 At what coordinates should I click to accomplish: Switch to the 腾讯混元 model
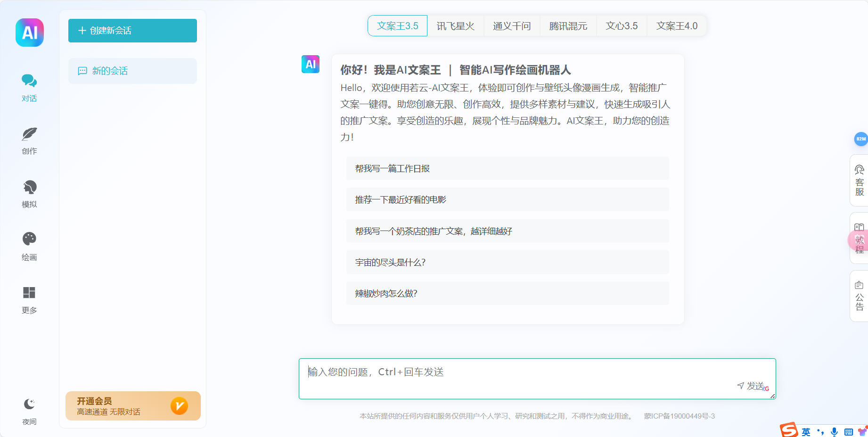coord(567,26)
